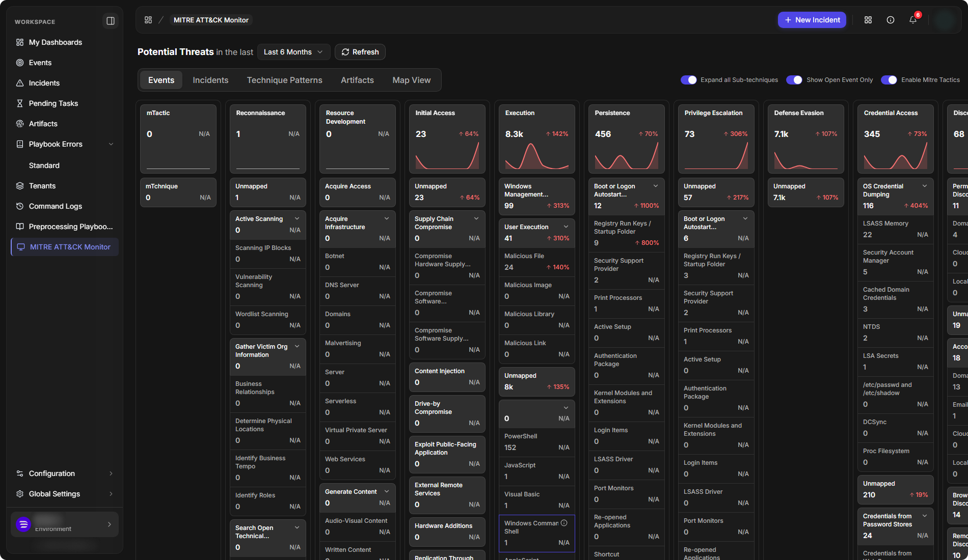Screen dimensions: 968x560
Task: Open the Standard playbook errors link
Action: pyautogui.click(x=44, y=165)
